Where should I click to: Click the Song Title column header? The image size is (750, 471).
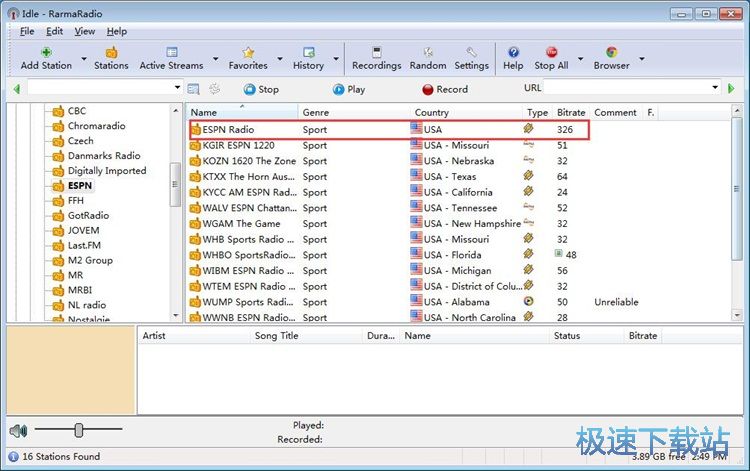[306, 336]
